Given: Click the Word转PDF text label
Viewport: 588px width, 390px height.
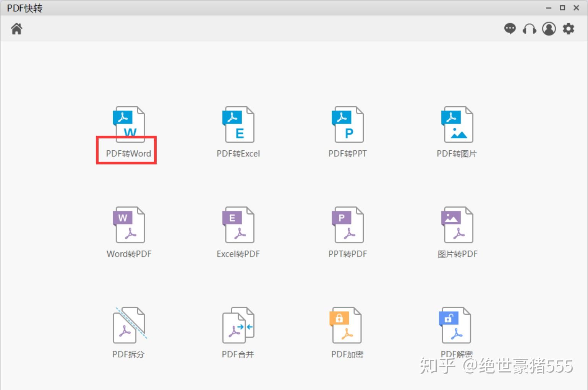Looking at the screenshot, I should pos(129,254).
